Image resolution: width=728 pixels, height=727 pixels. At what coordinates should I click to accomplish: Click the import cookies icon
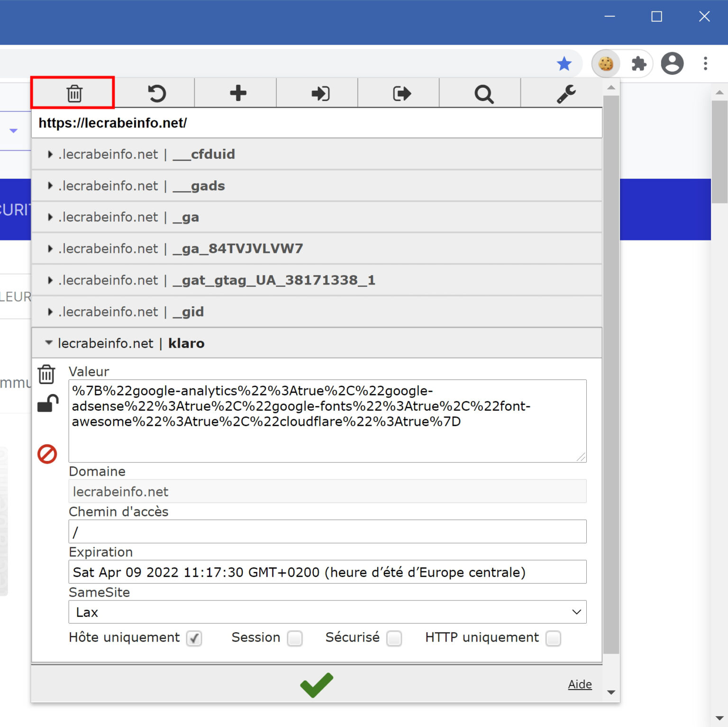[320, 93]
